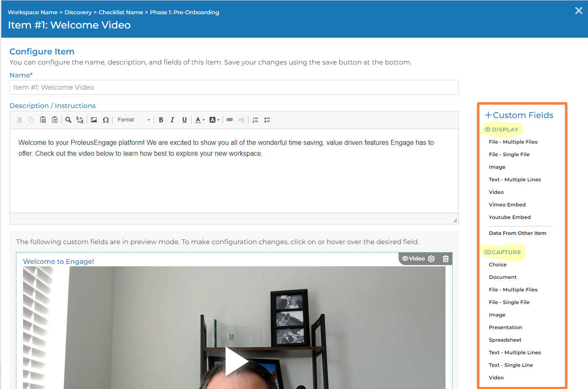Open the background color picker
The width and height of the screenshot is (588, 389).
point(214,120)
